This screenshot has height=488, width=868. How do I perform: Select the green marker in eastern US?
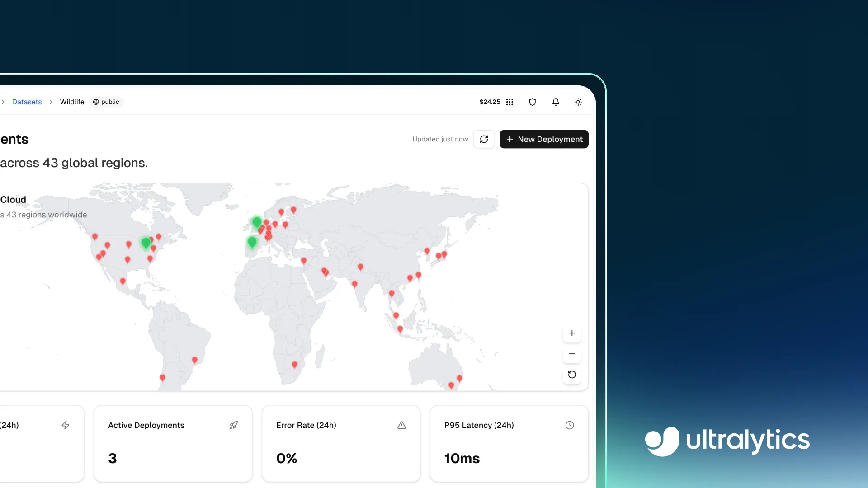click(146, 243)
